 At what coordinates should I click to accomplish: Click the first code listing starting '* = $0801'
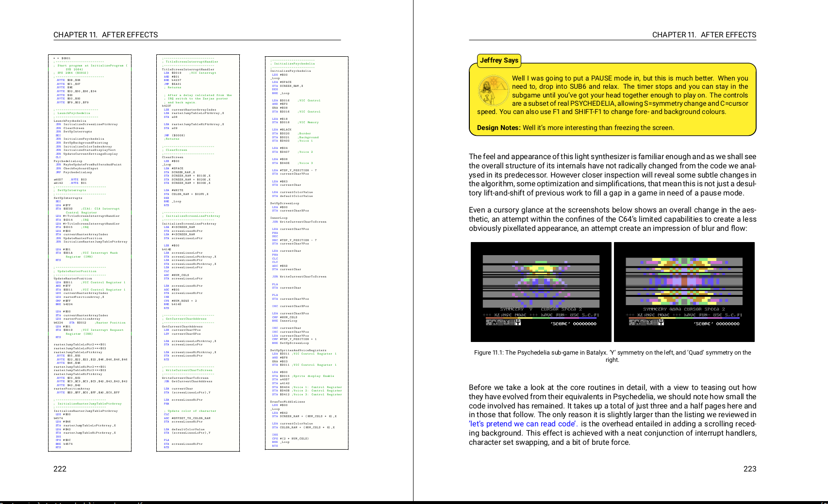tap(90, 253)
